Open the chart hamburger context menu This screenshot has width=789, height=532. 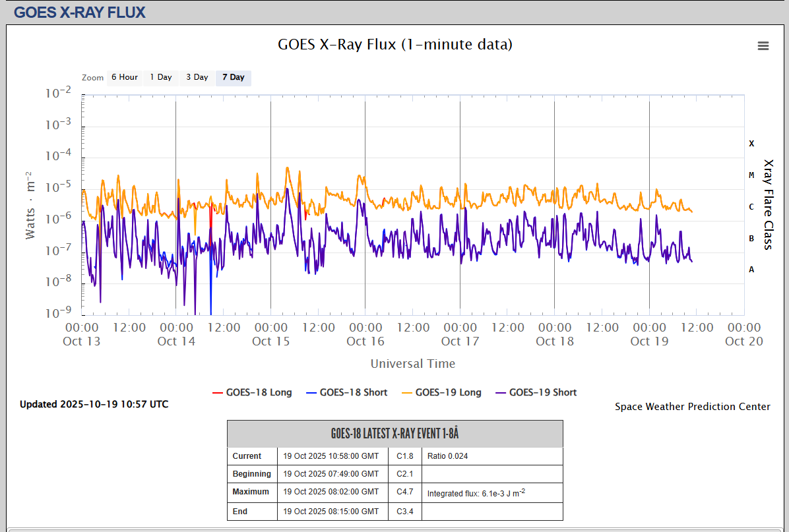[763, 45]
